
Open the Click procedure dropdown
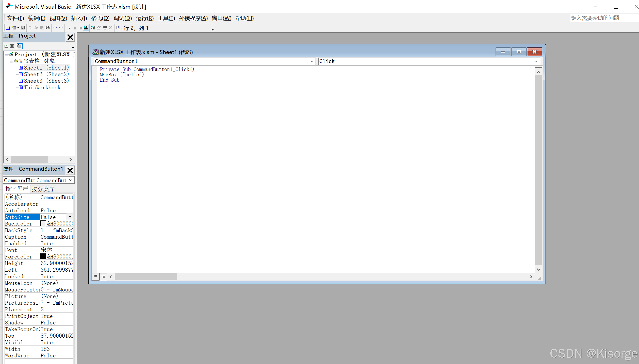pos(536,61)
